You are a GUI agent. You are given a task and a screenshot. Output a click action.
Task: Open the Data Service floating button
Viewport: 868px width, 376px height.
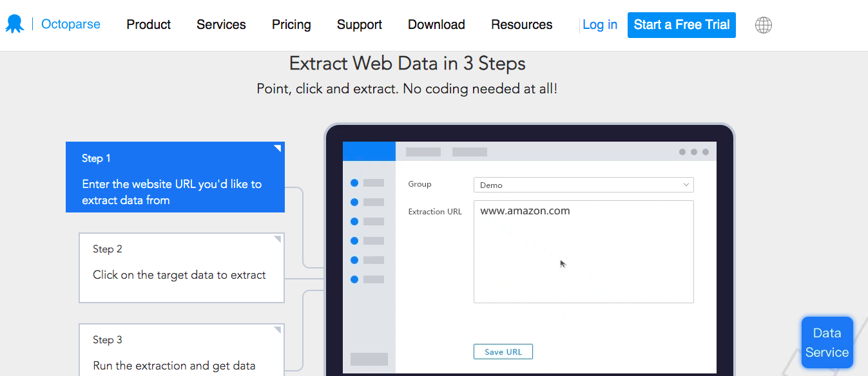pyautogui.click(x=827, y=343)
